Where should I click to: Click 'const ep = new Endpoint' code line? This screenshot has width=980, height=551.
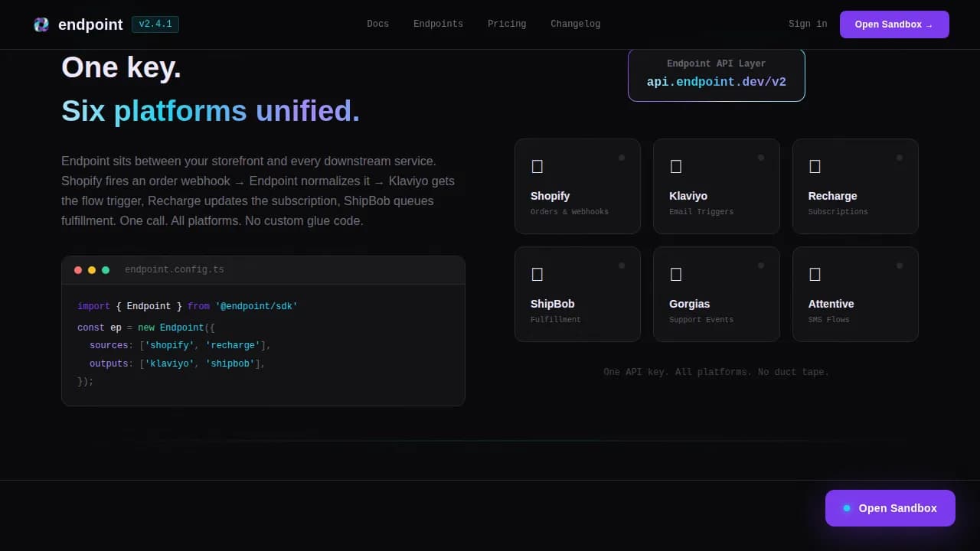[x=146, y=328]
